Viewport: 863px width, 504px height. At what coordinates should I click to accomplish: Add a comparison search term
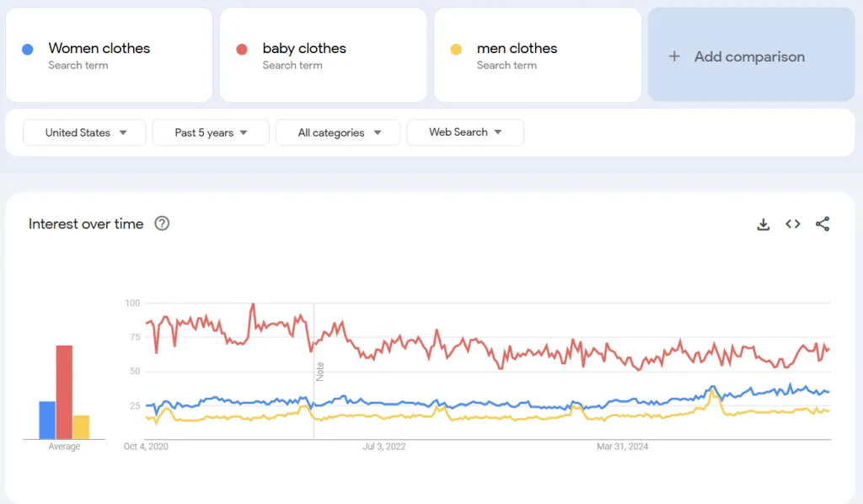pos(749,56)
